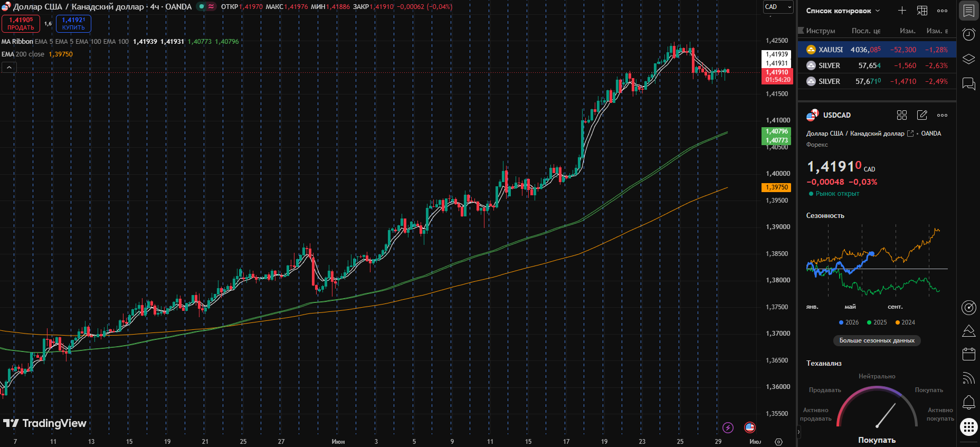980x447 pixels.
Task: Add a note with USDCAD edit icon
Action: click(x=922, y=115)
